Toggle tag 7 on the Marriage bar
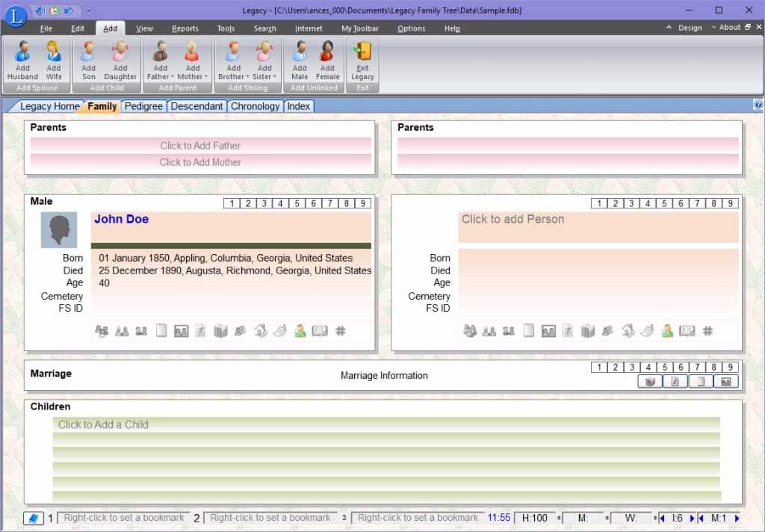The image size is (765, 532). coord(697,368)
